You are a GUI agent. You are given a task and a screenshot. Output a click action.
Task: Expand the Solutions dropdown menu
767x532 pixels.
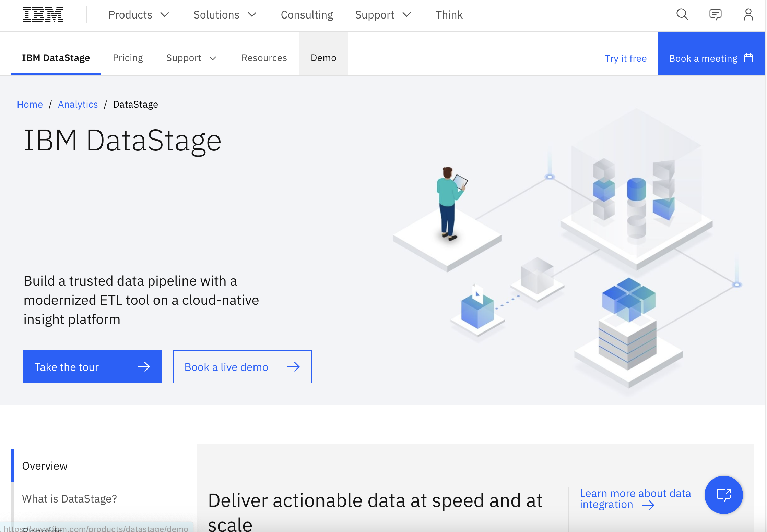tap(252, 15)
